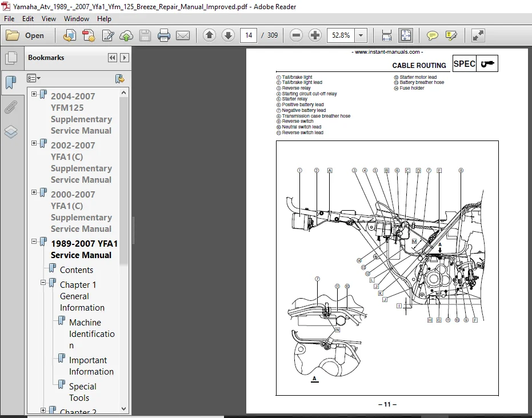Click the expand arrow next to the collapse button

pyautogui.click(x=125, y=58)
